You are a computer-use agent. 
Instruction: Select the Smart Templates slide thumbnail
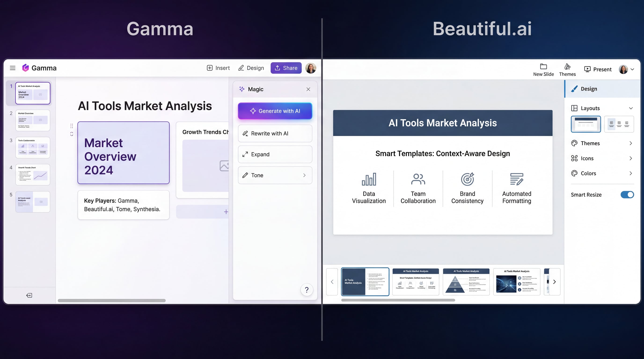tap(416, 282)
